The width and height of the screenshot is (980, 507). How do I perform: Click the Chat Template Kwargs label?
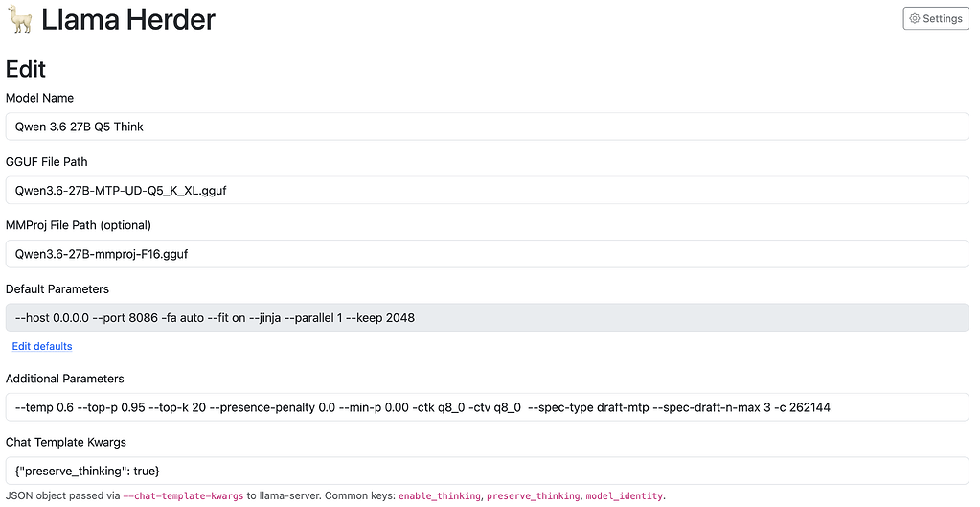(66, 443)
